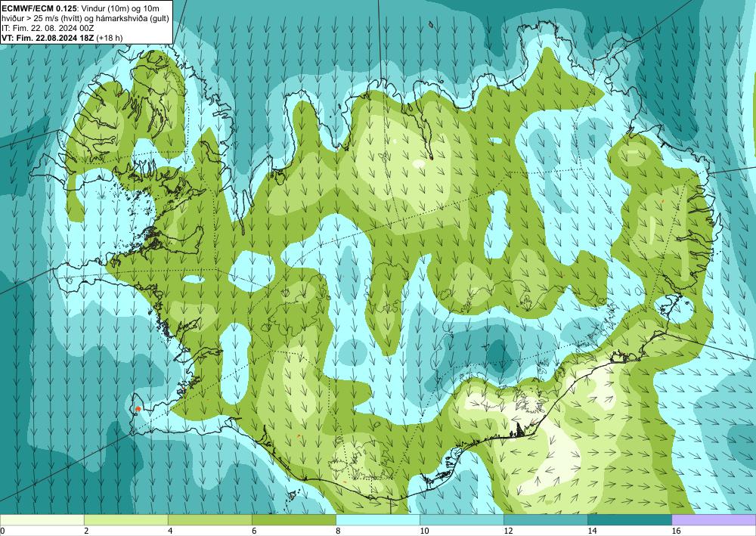Viewport: 756px width, 536px height.
Task: Click the light green 2–4 legend swatch
Action: click(x=125, y=519)
